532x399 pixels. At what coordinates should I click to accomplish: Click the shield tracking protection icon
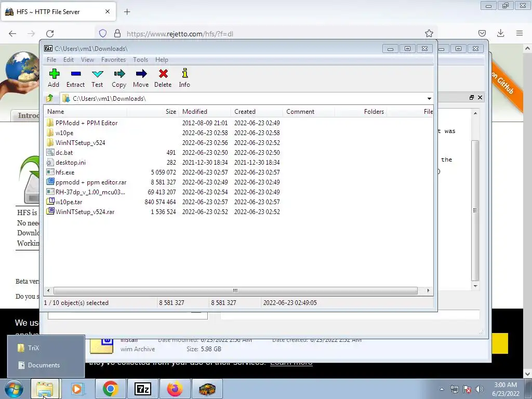(x=103, y=33)
